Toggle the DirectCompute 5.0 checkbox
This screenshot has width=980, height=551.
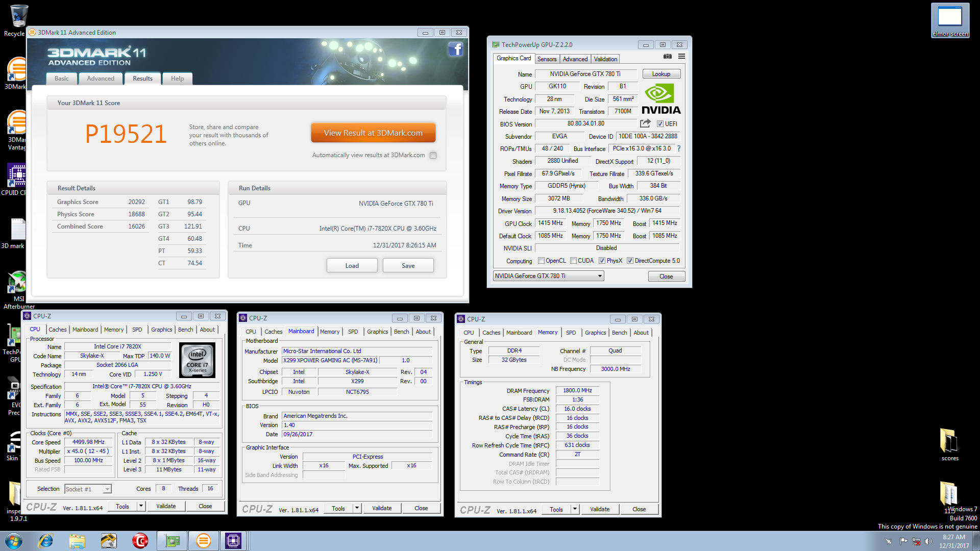click(x=630, y=261)
